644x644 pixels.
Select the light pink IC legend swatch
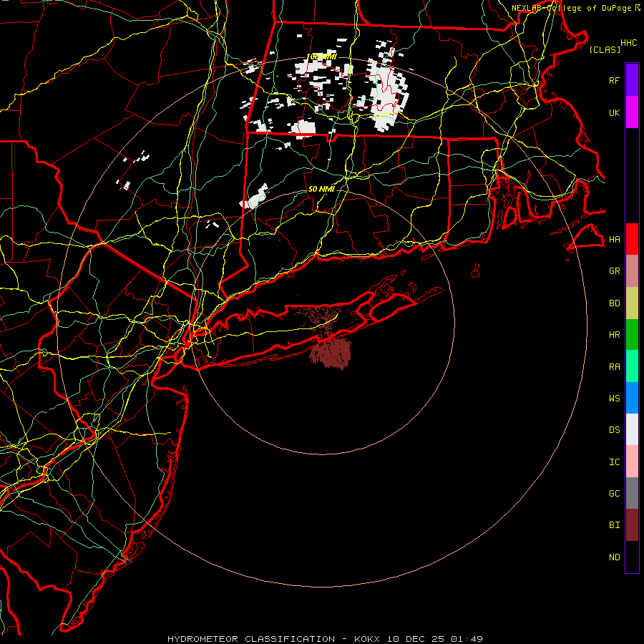(x=632, y=462)
